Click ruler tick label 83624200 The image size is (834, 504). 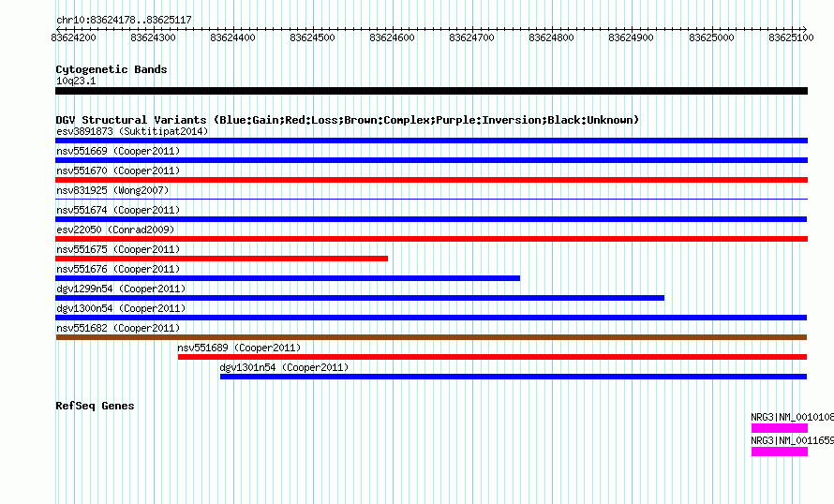(x=73, y=37)
